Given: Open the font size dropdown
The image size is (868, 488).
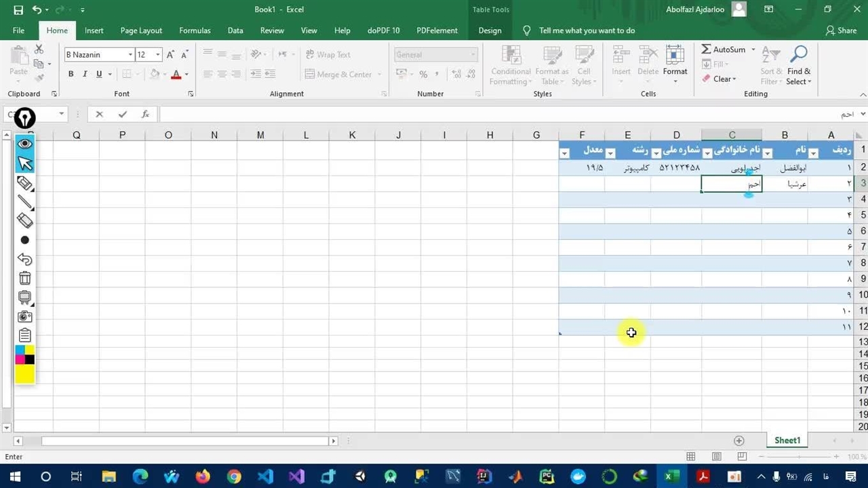Looking at the screenshot, I should pyautogui.click(x=158, y=55).
